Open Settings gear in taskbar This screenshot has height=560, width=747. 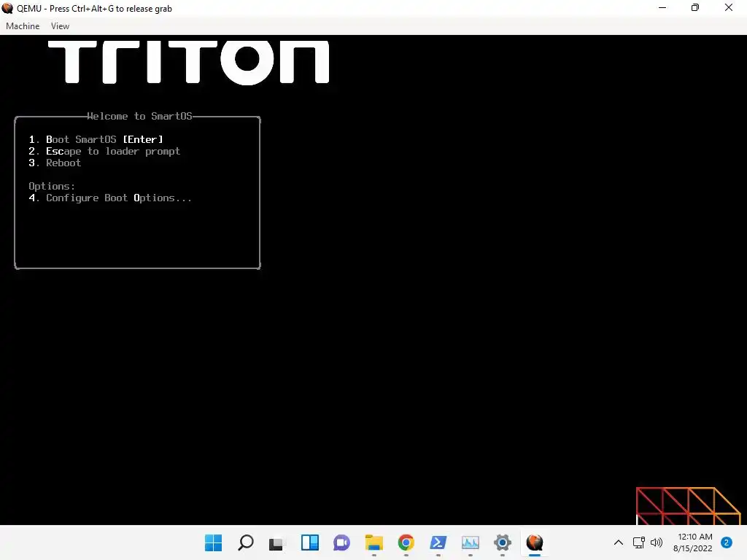coord(502,542)
